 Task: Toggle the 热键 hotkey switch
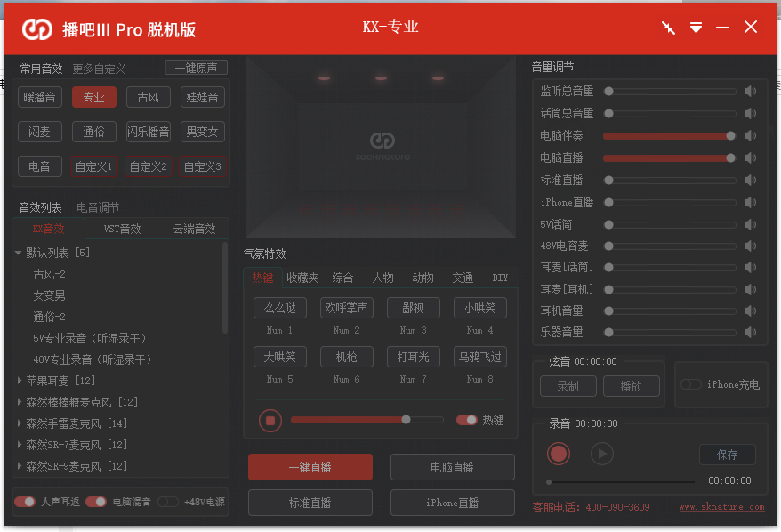tap(467, 420)
